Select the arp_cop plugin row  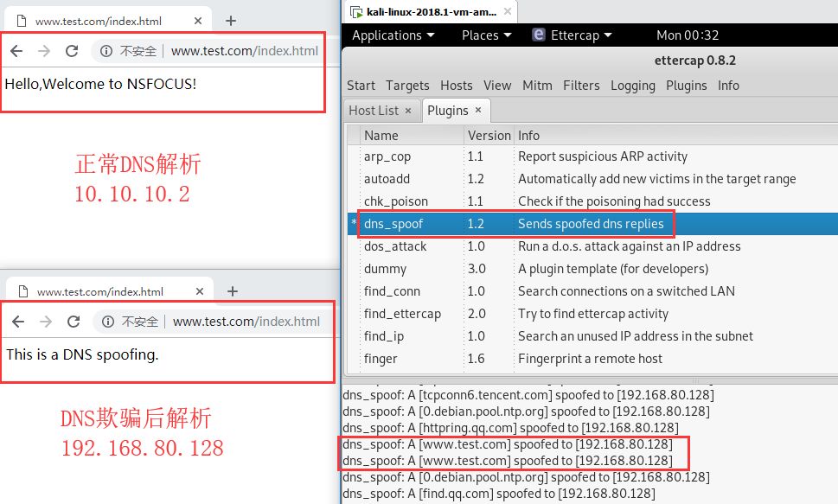coord(592,156)
